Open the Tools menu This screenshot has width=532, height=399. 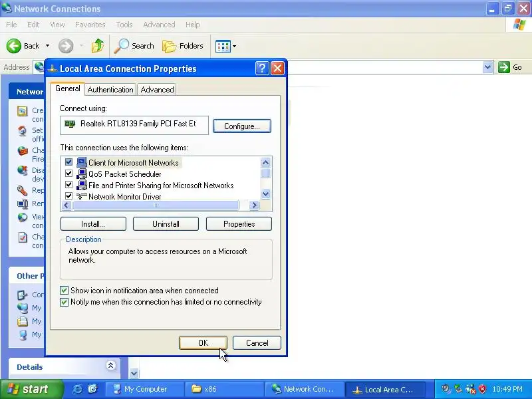(124, 25)
